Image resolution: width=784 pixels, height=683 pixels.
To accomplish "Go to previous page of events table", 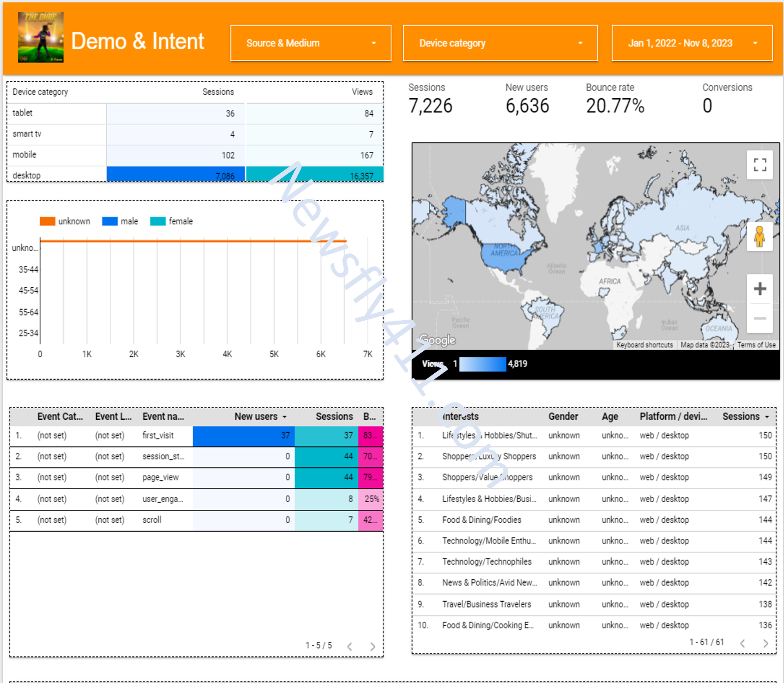I will point(350,646).
